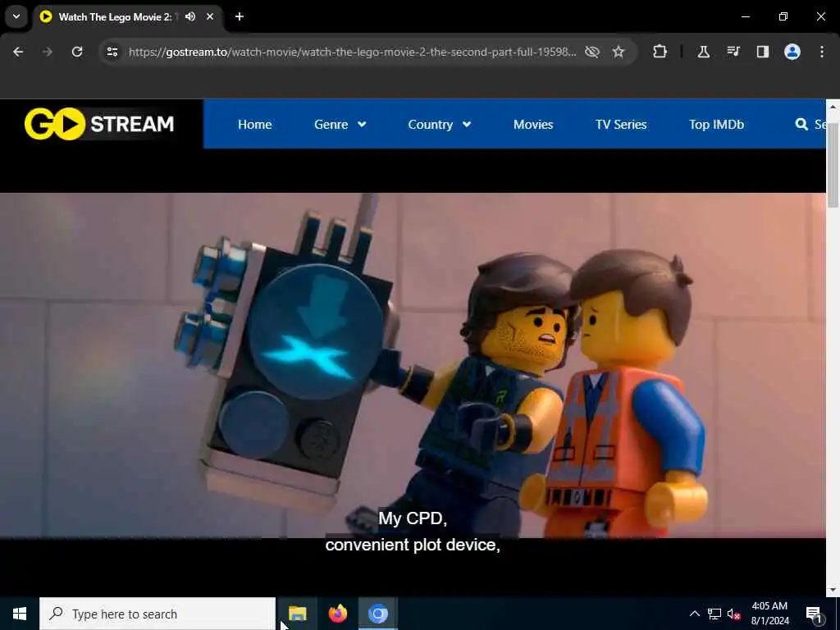Viewport: 840px width, 630px height.
Task: Open the Chrome three-dot menu
Action: [822, 52]
